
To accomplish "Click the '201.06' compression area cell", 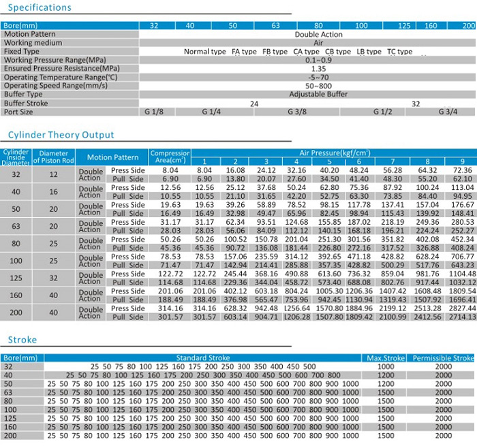I will pyautogui.click(x=170, y=291).
